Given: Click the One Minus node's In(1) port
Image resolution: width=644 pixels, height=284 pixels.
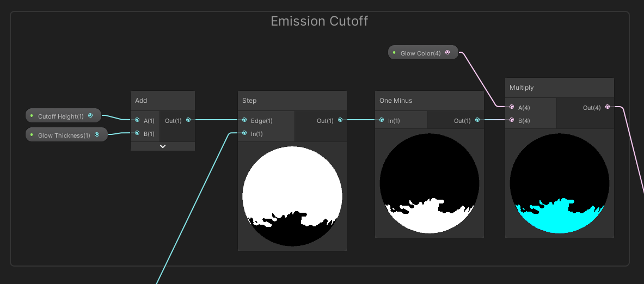Looking at the screenshot, I should [x=382, y=120].
